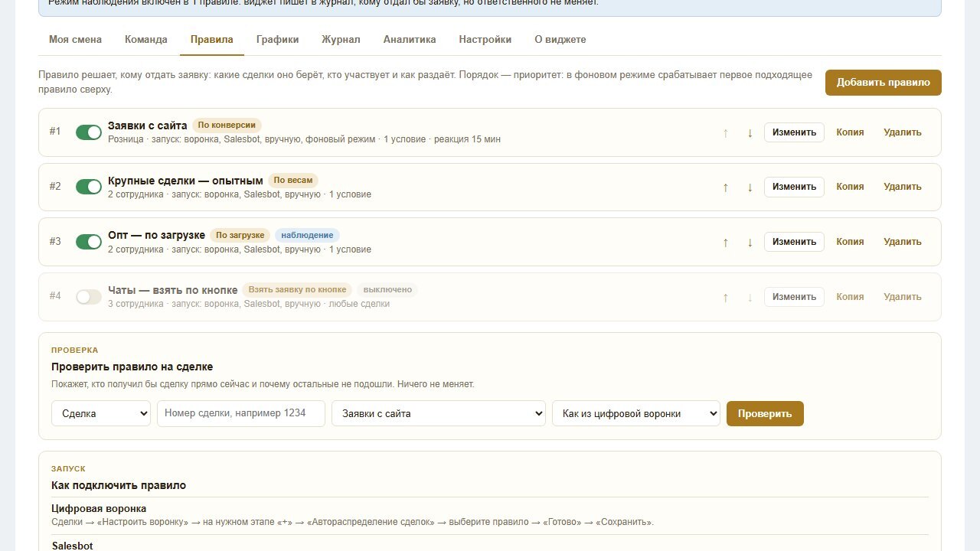This screenshot has width=980, height=551.
Task: Switch off the «Опт — по загрузке» rule
Action: pos(89,242)
